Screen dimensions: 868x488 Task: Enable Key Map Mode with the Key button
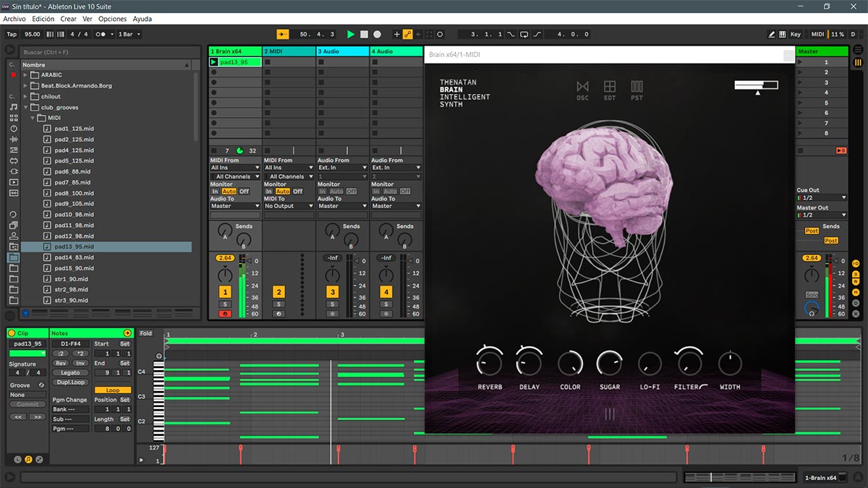796,34
